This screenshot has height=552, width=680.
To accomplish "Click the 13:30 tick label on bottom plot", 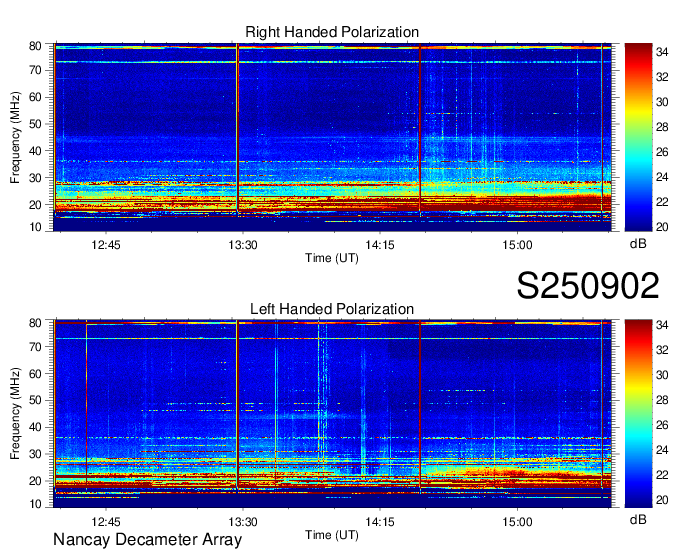I will pos(243,522).
